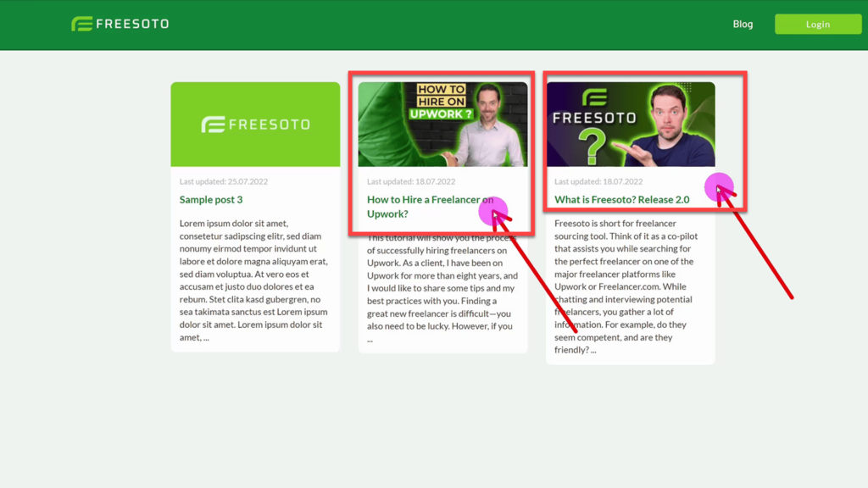868x488 pixels.
Task: Open the Blog menu item
Action: [x=743, y=24]
